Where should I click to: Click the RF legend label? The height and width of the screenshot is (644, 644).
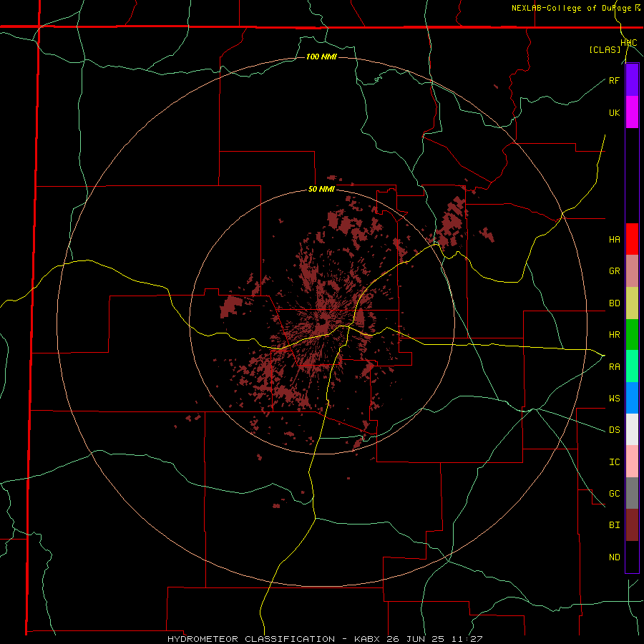tap(614, 80)
